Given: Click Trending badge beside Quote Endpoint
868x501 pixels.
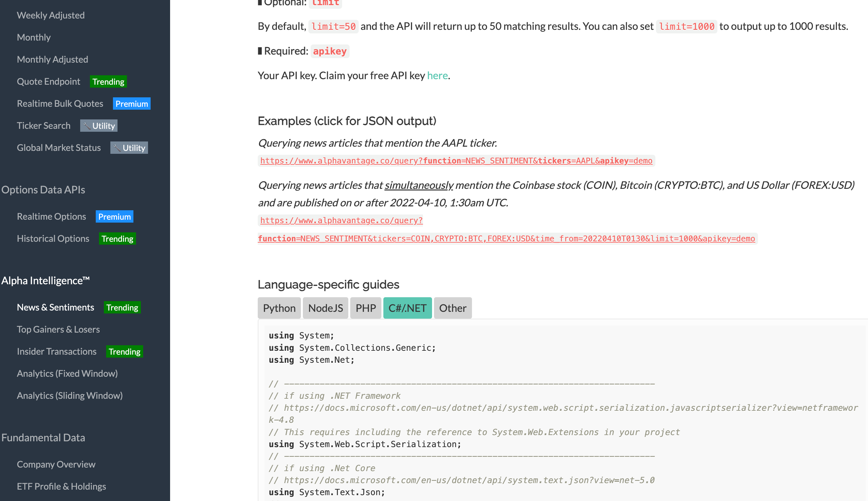Looking at the screenshot, I should pos(108,81).
